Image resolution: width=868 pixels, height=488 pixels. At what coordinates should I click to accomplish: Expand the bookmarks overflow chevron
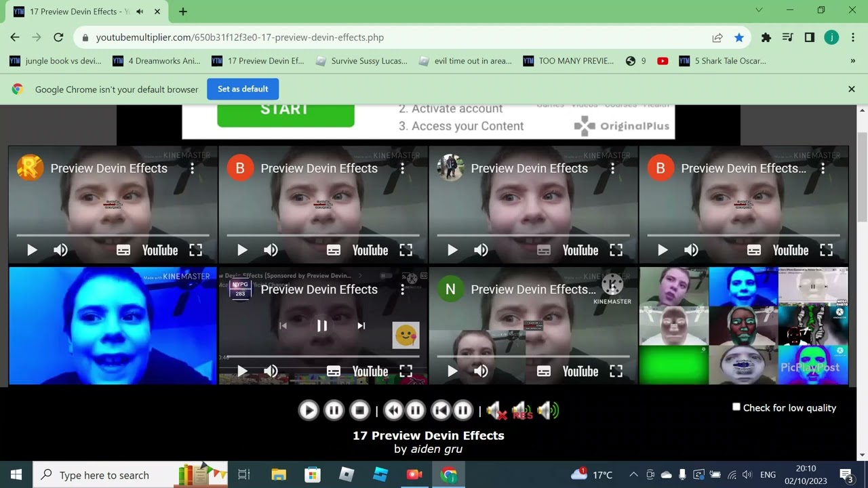[852, 61]
